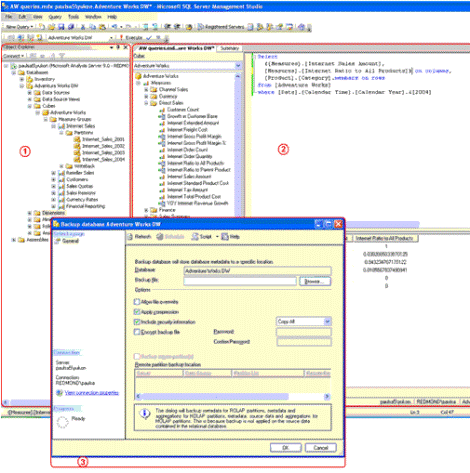The width and height of the screenshot is (470, 473).
Task: Click the blue checkmark Parse icon
Action: (149, 38)
